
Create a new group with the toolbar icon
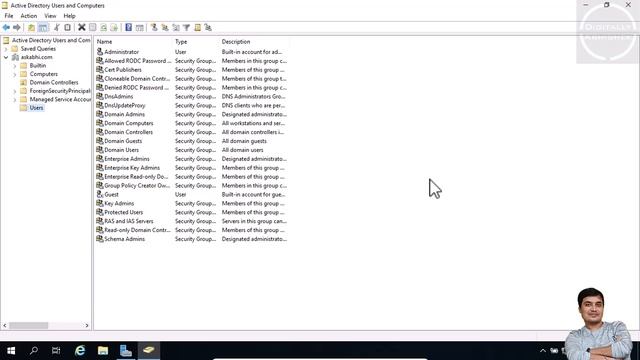tap(165, 27)
